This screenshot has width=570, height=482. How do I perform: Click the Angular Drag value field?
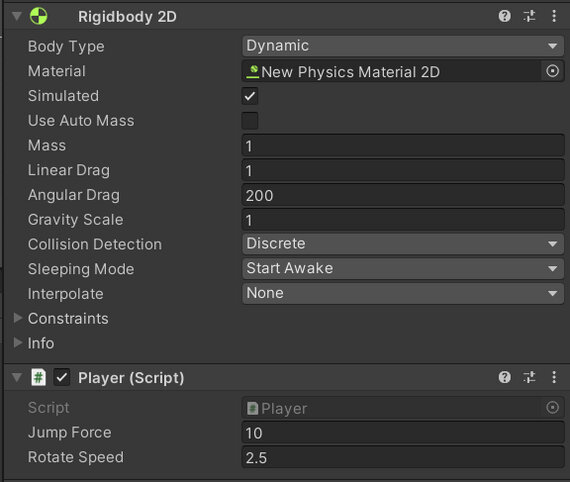[x=403, y=196]
